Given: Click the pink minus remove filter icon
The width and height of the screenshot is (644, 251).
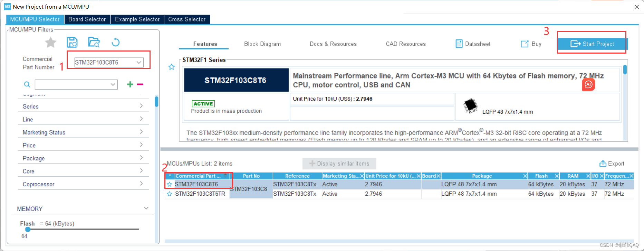Looking at the screenshot, I should (x=140, y=84).
